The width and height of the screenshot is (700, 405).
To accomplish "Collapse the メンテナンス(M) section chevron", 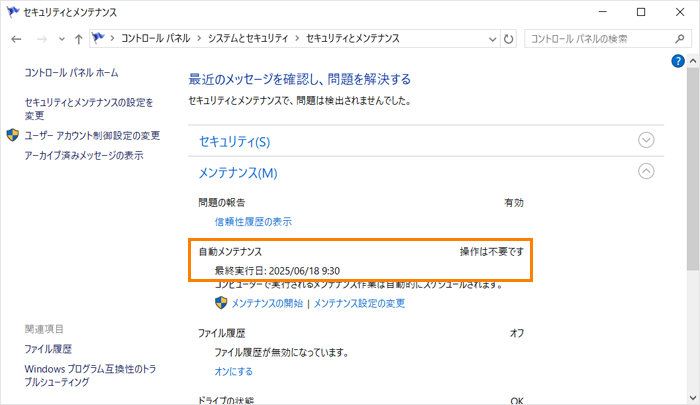I will (646, 171).
